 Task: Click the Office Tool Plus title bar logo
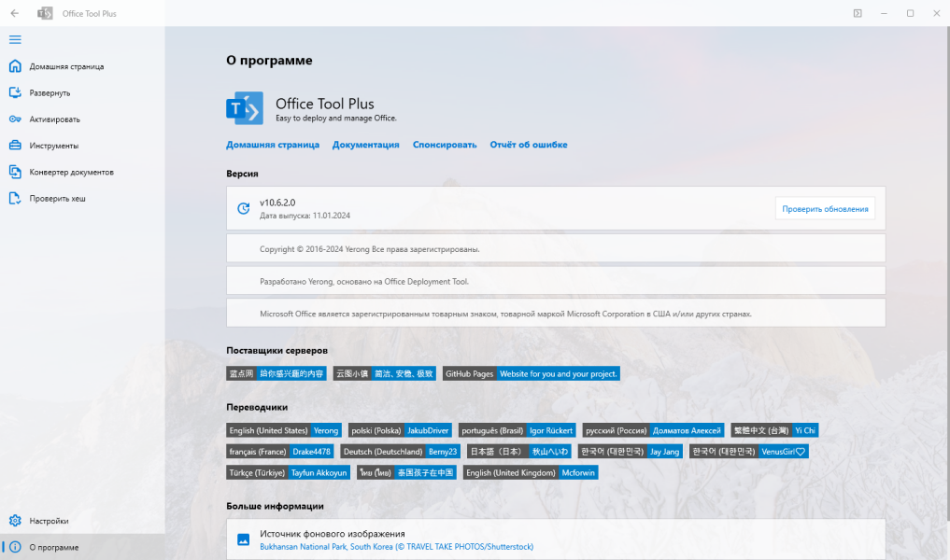click(x=45, y=13)
